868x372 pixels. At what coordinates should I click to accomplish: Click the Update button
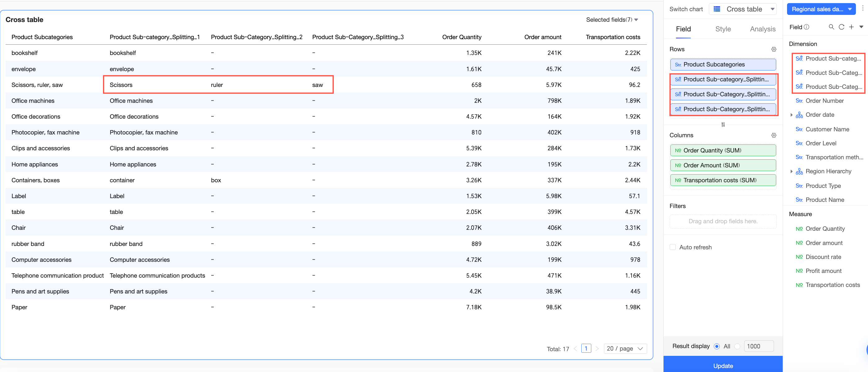tap(723, 365)
